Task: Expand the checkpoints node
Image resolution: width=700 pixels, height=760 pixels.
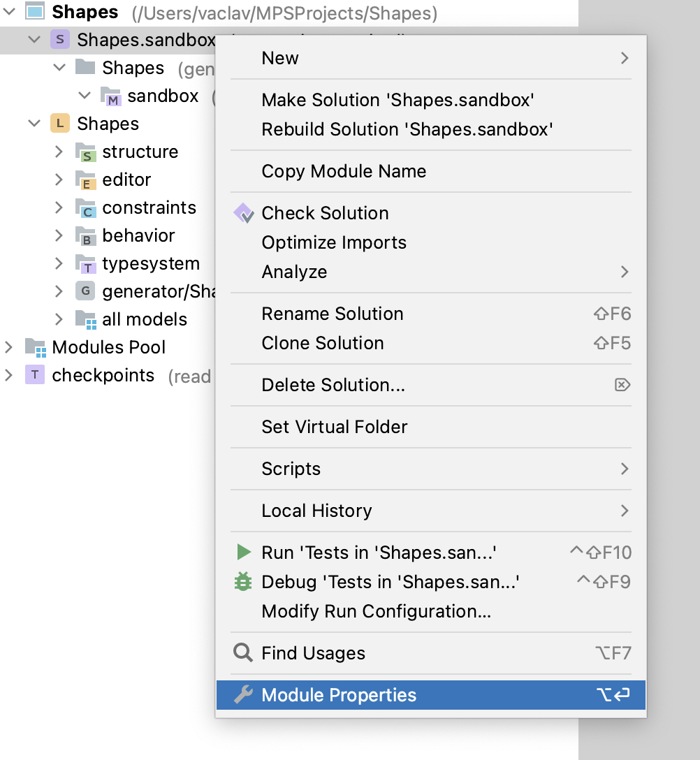Action: pos(9,375)
